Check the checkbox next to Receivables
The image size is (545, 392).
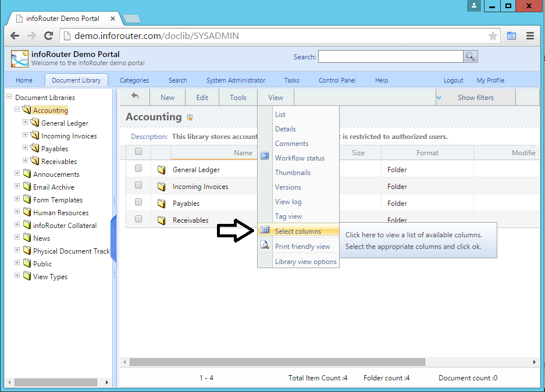coord(137,220)
